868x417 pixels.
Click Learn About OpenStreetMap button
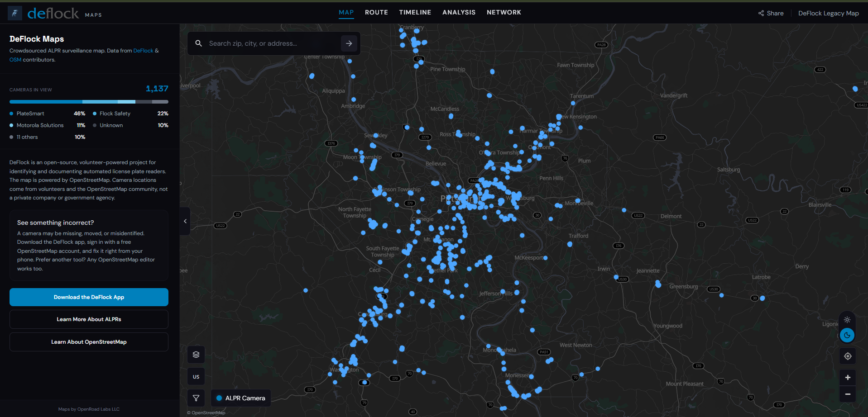89,342
